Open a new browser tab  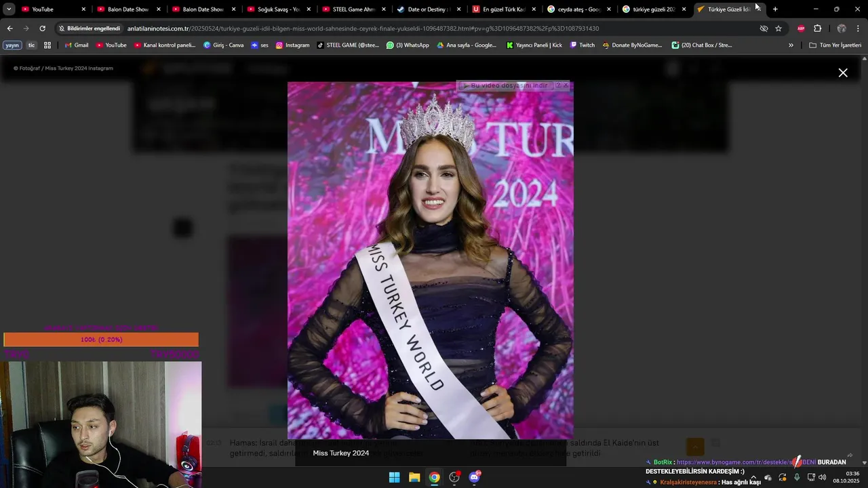click(775, 9)
